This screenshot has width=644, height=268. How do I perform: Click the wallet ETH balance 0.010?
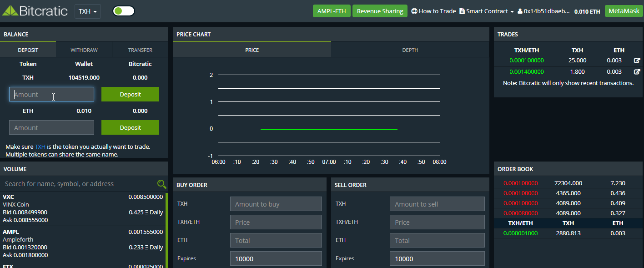pos(84,111)
